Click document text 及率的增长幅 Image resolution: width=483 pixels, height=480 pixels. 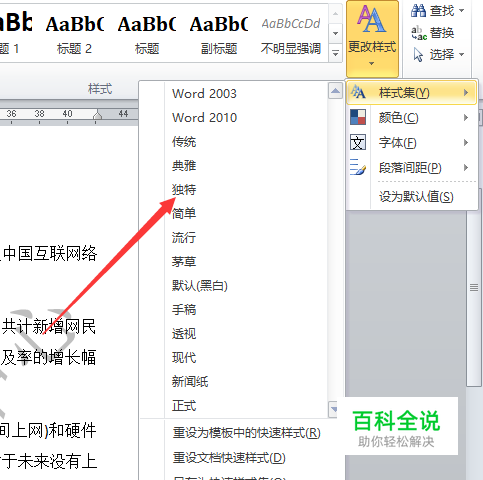tap(48, 357)
